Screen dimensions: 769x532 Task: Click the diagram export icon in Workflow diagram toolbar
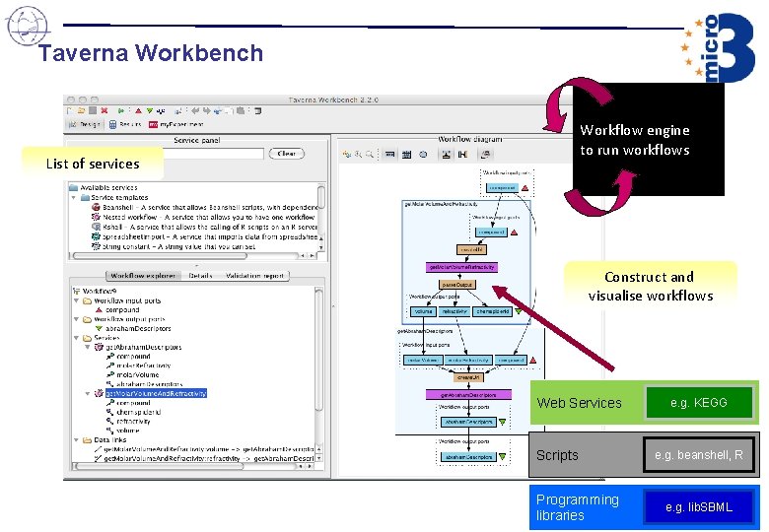[x=485, y=155]
